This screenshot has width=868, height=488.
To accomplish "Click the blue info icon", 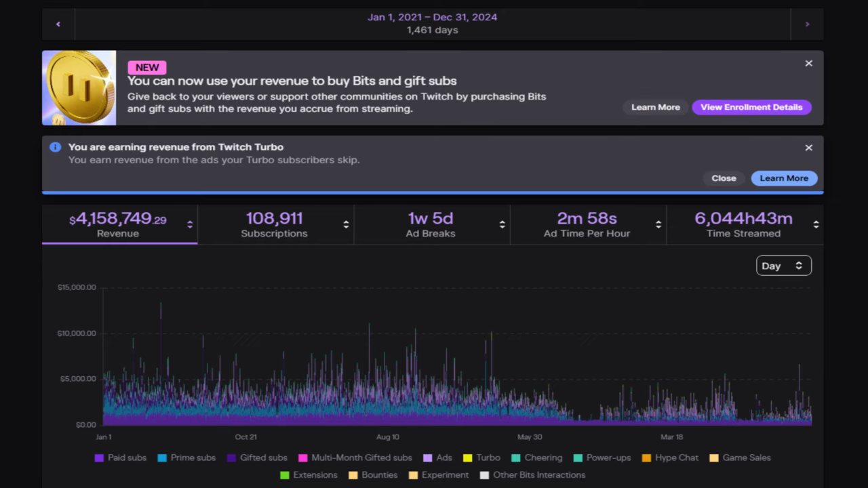I will point(56,147).
